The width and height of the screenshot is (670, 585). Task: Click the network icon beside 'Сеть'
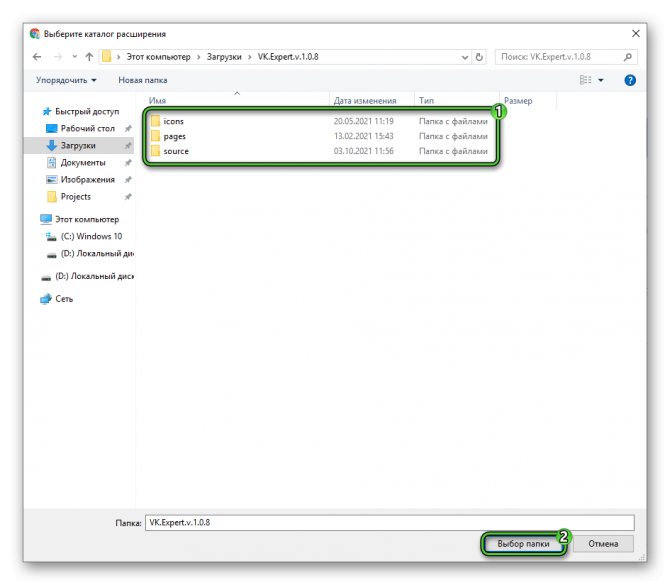(46, 299)
